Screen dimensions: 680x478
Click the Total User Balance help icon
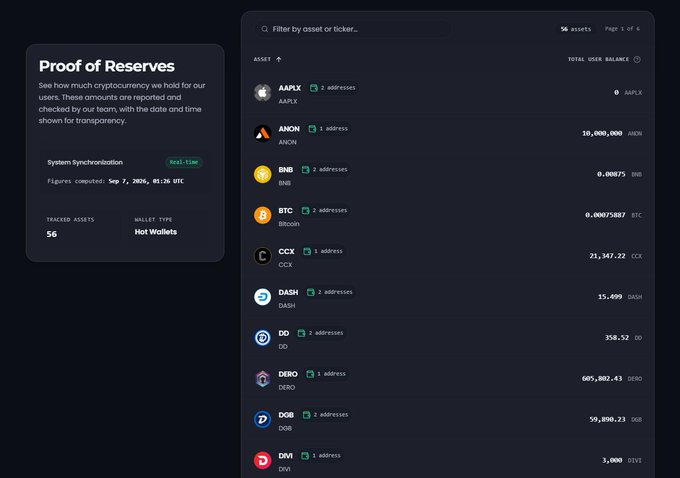[637, 59]
